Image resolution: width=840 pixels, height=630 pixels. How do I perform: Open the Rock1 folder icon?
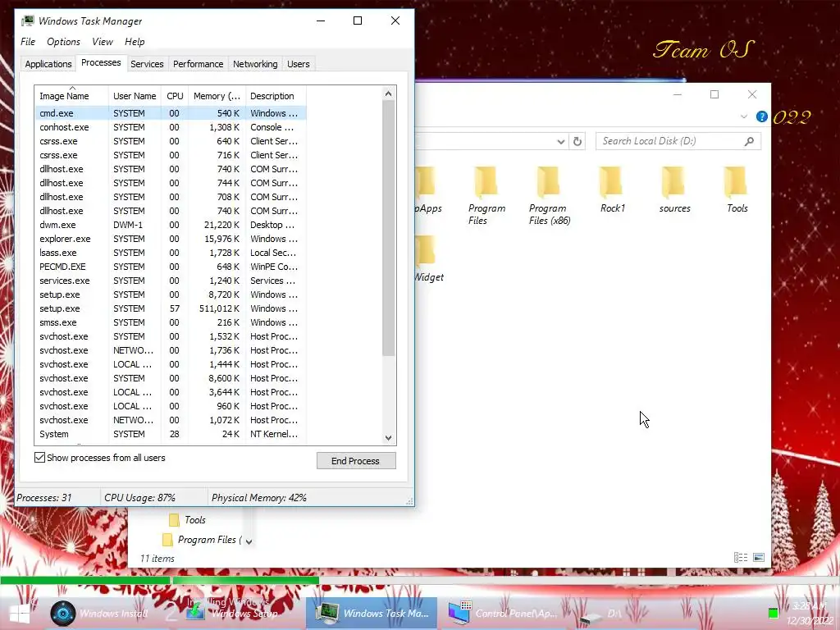point(612,183)
